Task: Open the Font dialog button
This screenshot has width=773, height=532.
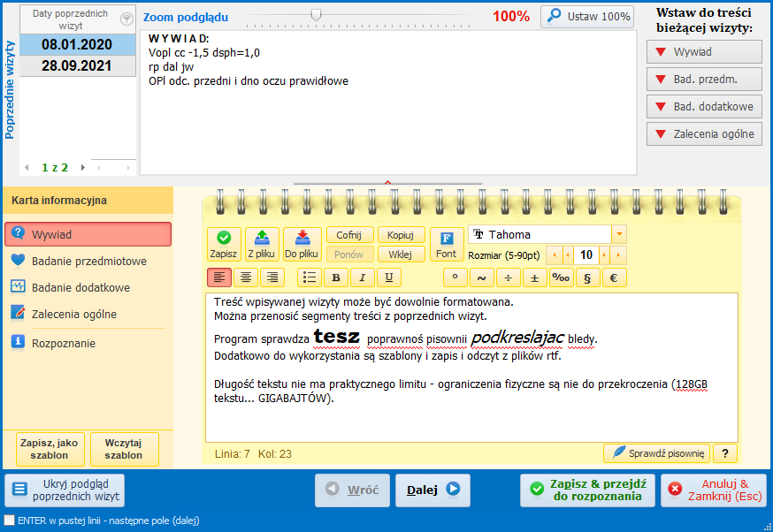Action: (x=447, y=244)
